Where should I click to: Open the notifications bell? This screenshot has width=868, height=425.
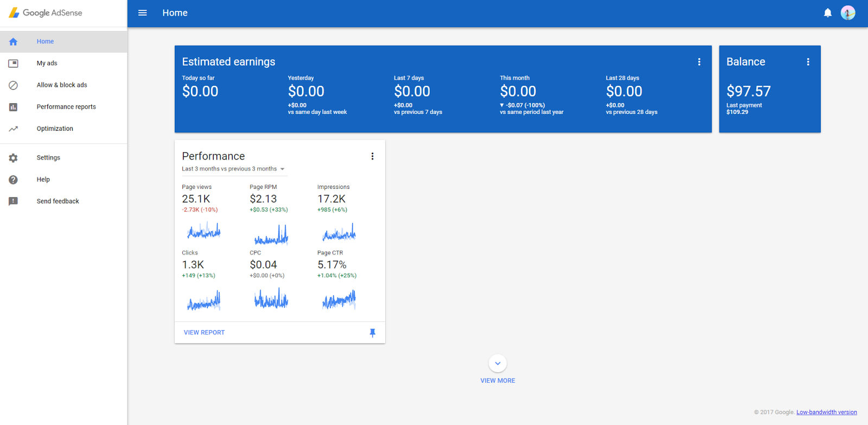(x=827, y=13)
